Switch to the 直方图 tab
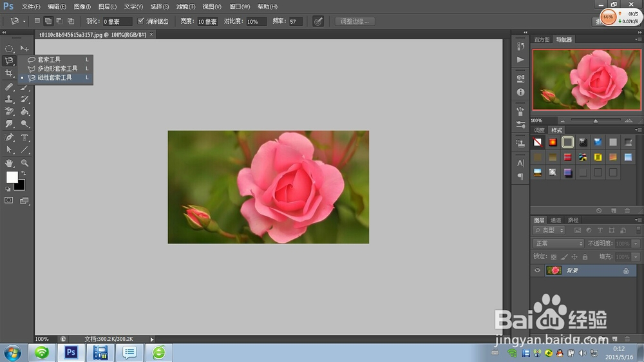Image resolution: width=644 pixels, height=362 pixels. (x=542, y=39)
